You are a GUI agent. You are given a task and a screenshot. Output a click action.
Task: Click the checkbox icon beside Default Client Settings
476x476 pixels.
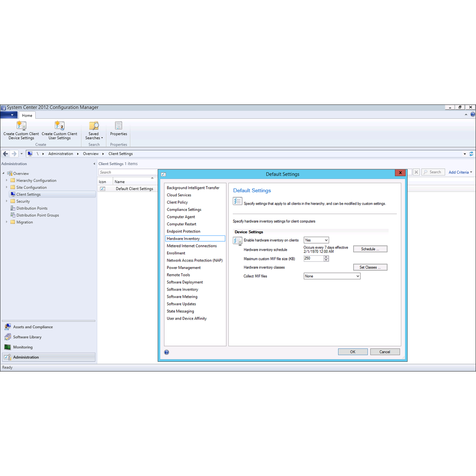point(103,189)
